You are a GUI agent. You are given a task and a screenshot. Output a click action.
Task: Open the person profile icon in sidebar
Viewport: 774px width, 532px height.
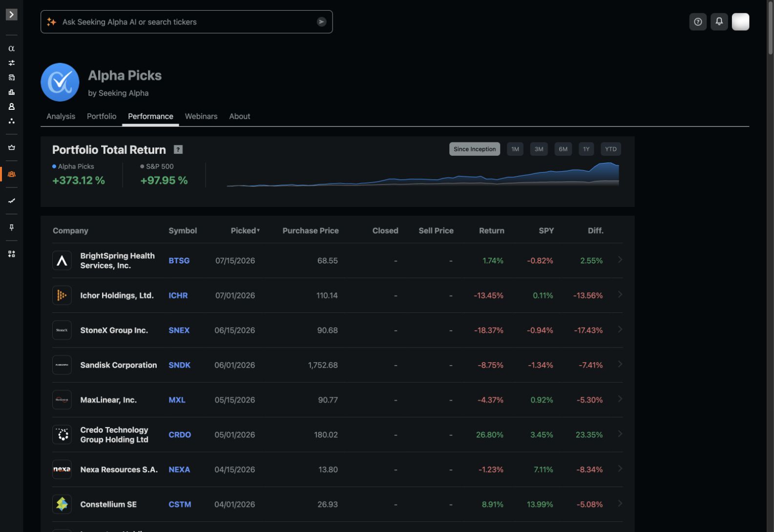click(11, 106)
